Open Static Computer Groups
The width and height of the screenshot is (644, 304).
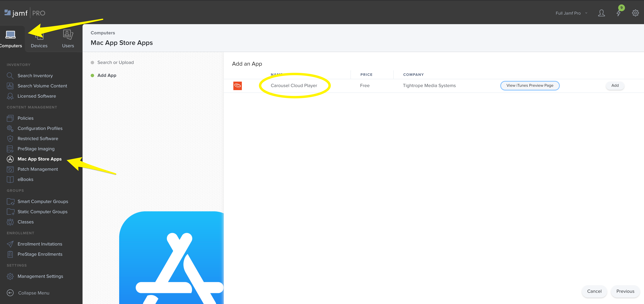42,212
